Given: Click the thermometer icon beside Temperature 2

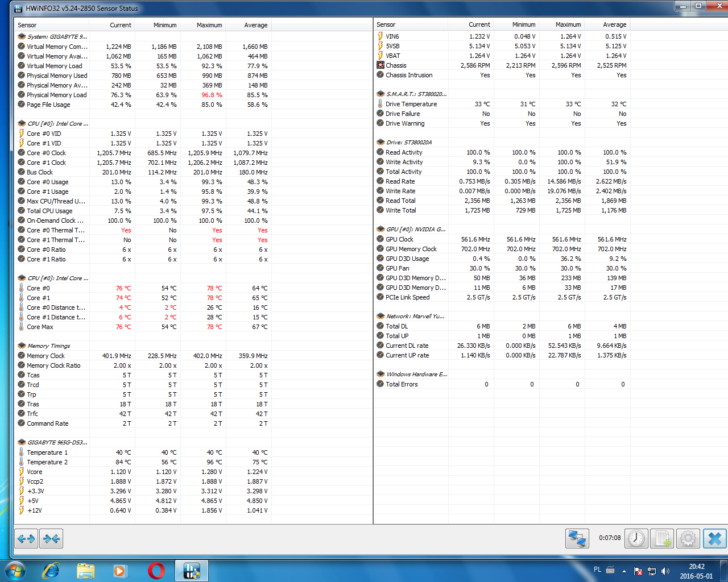Looking at the screenshot, I should click(21, 462).
